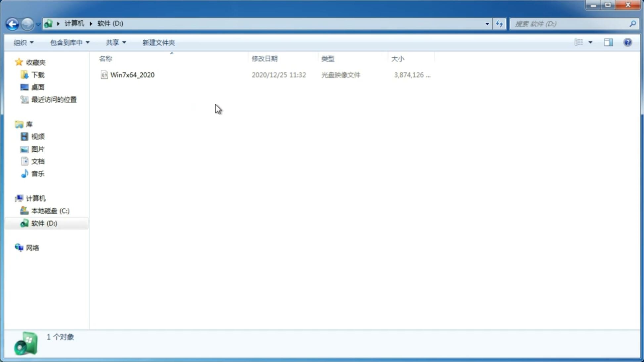Image resolution: width=644 pixels, height=362 pixels.
Task: Expand 共享 dropdown menu
Action: 115,42
